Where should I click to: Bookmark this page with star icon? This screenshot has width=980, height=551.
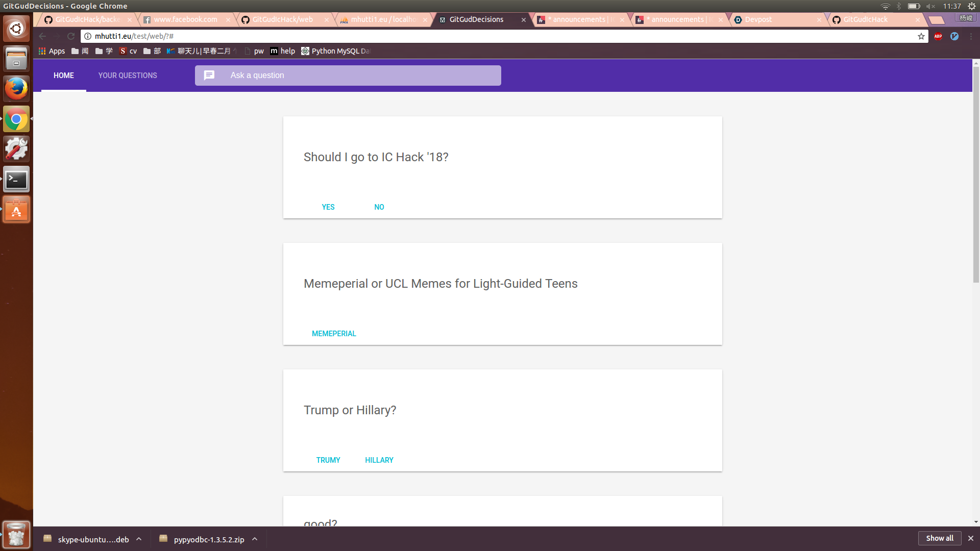pyautogui.click(x=921, y=36)
